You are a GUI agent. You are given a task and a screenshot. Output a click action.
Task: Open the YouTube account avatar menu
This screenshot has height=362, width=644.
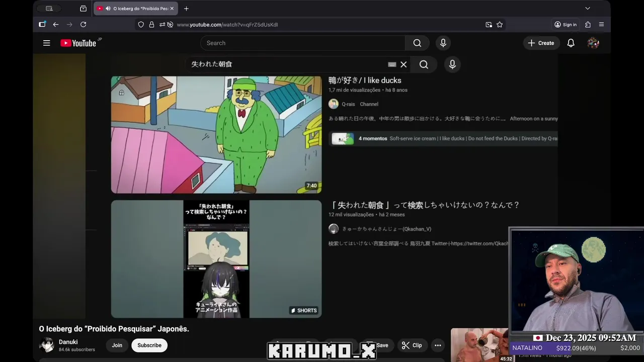pos(593,43)
